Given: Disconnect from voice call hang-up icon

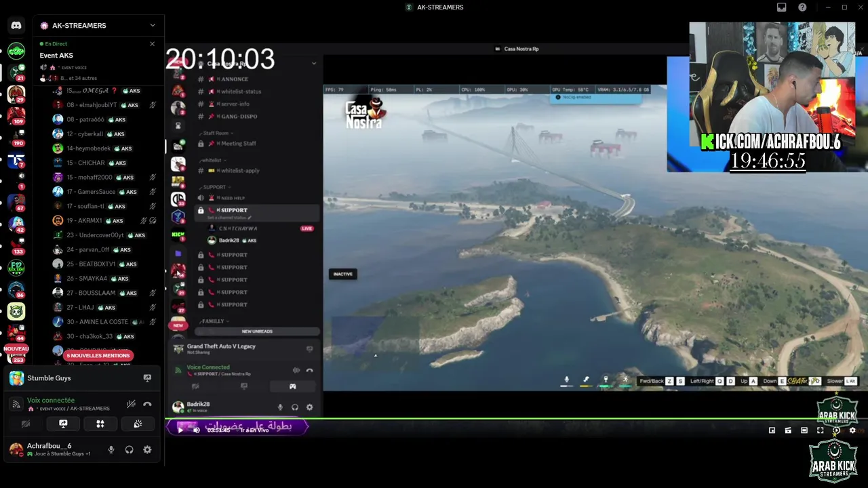Looking at the screenshot, I should click(x=147, y=404).
